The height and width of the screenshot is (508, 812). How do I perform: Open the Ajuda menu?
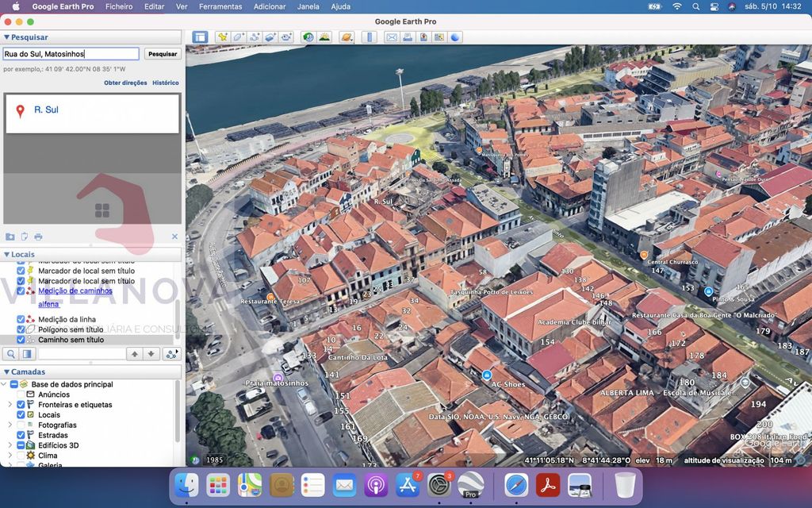coord(341,6)
